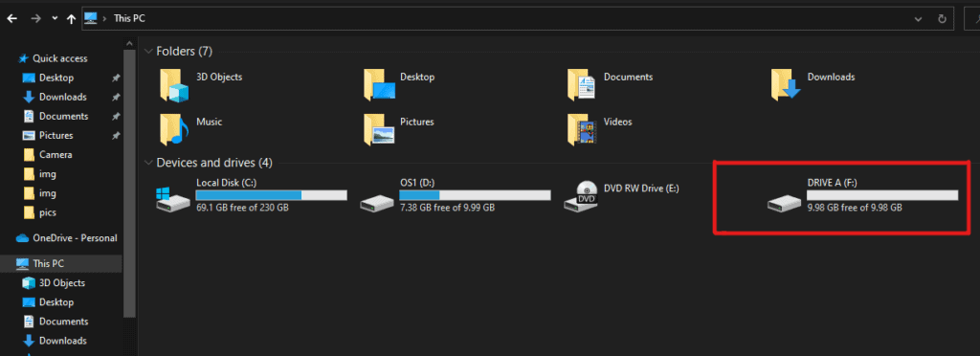Image resolution: width=980 pixels, height=356 pixels.
Task: Go up one level with the Up arrow
Action: point(71,19)
